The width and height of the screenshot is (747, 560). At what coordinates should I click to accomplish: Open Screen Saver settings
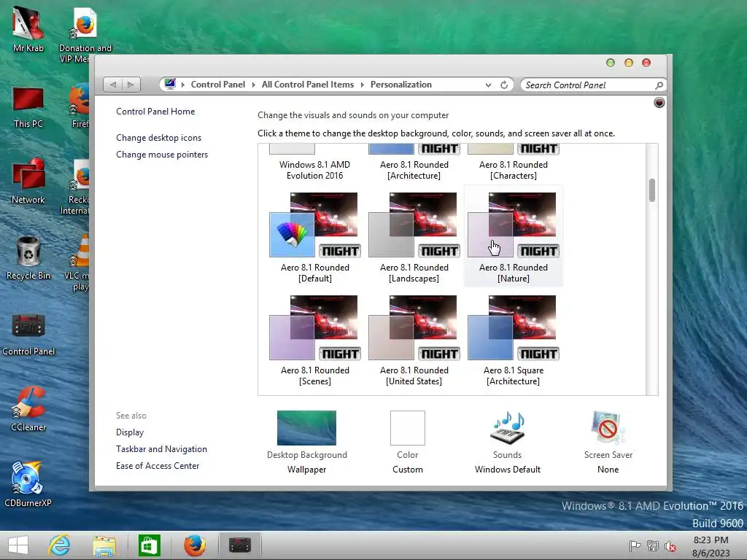[608, 442]
